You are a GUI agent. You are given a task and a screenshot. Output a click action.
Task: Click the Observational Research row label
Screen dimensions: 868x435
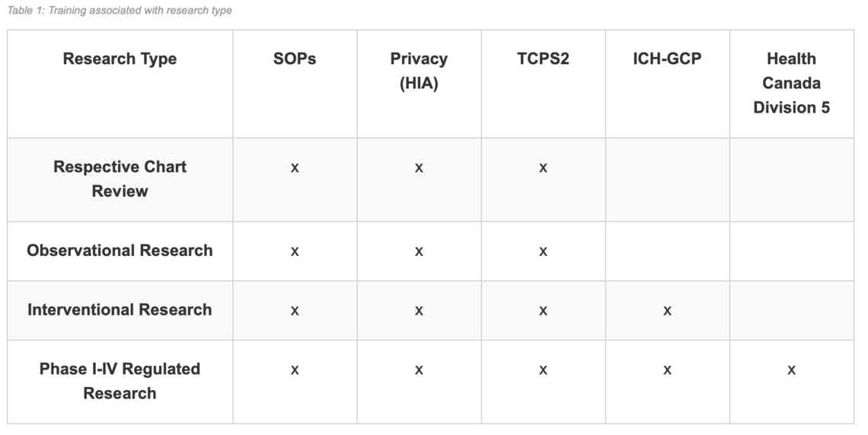(x=120, y=251)
